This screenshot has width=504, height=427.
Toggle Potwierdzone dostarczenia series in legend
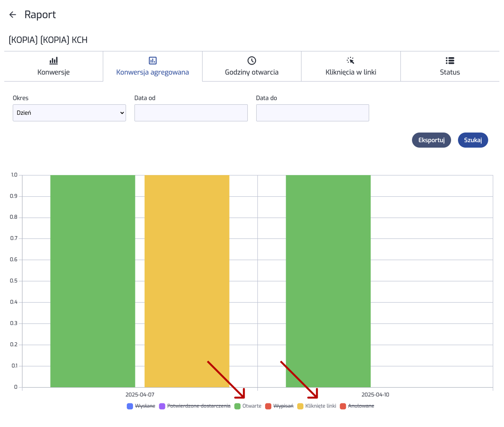click(195, 406)
